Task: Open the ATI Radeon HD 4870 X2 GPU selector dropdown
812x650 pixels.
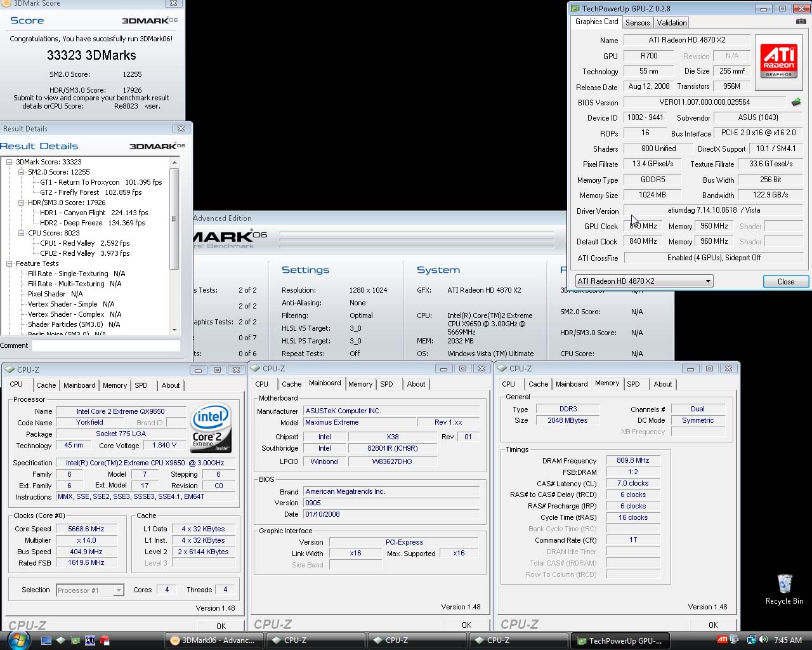Action: [644, 281]
